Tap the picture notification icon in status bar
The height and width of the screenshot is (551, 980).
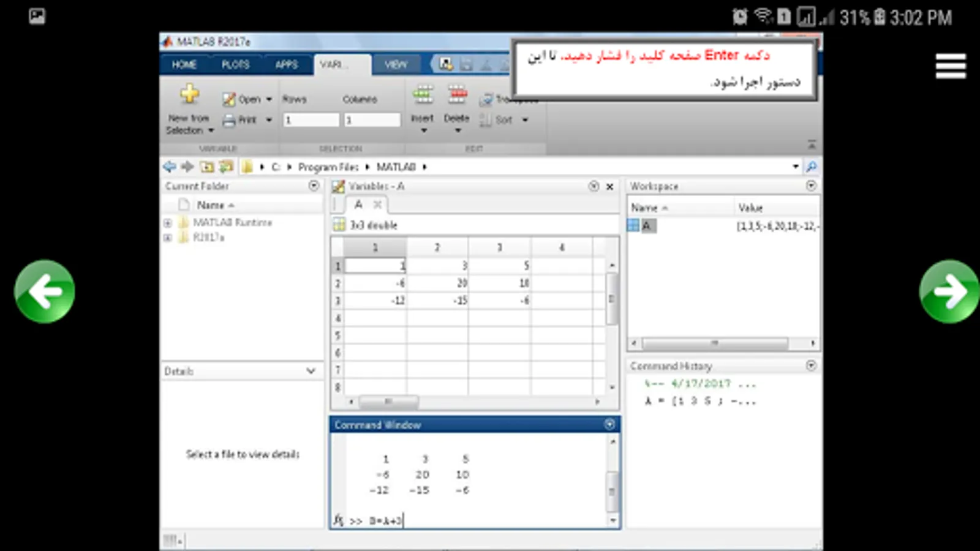point(37,16)
